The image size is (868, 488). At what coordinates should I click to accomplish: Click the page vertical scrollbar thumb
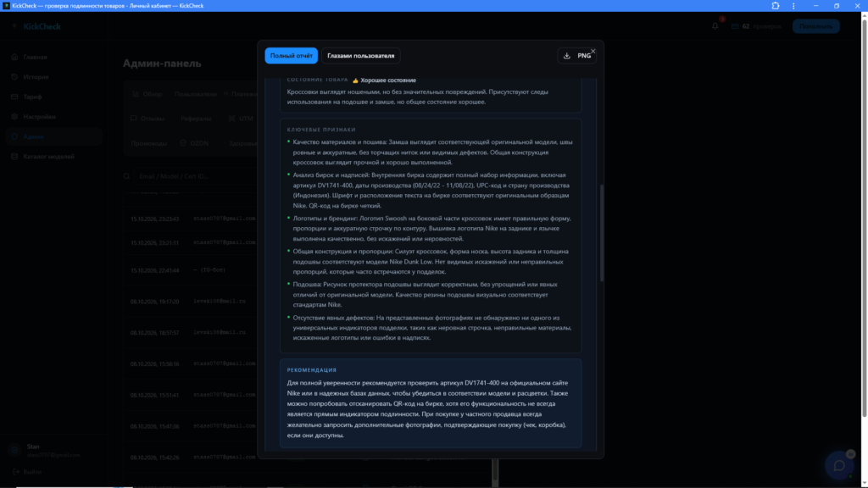tap(864, 219)
